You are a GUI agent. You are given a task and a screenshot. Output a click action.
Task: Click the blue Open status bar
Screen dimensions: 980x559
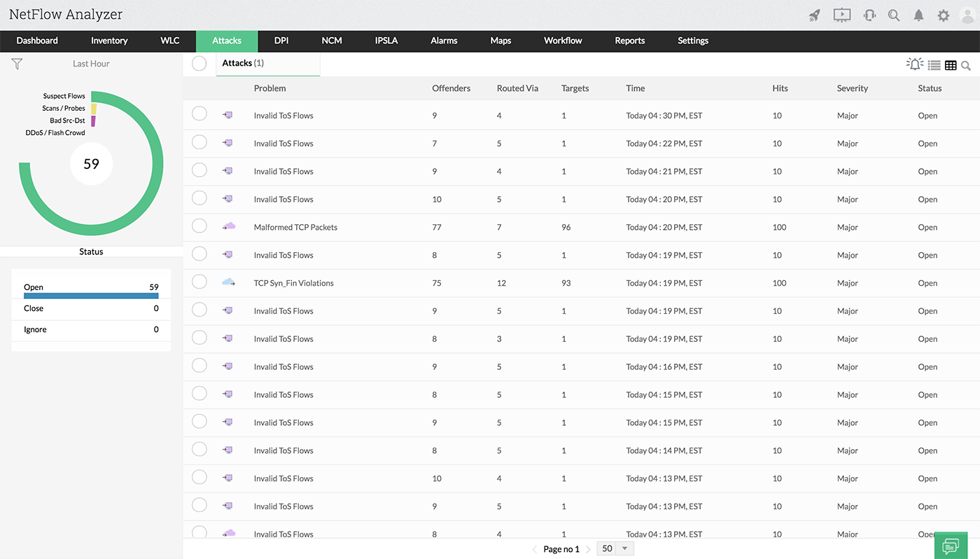click(91, 296)
